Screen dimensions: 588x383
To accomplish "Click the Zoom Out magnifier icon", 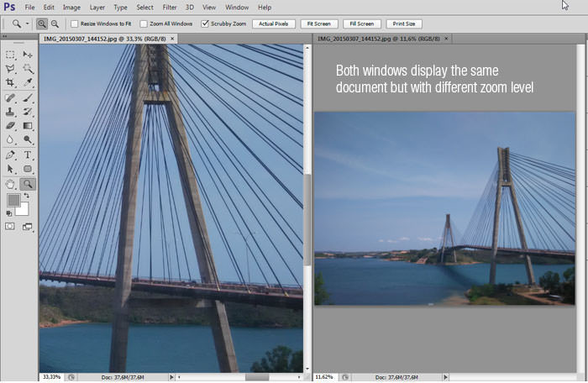I will coord(55,24).
